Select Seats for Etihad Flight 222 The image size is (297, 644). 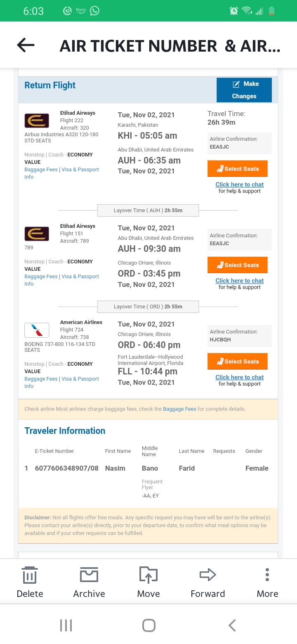click(238, 169)
